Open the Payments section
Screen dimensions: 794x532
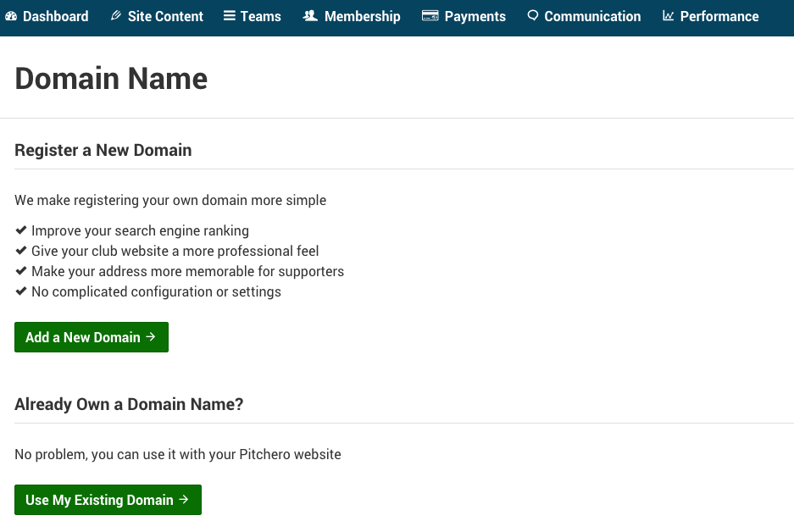click(464, 16)
